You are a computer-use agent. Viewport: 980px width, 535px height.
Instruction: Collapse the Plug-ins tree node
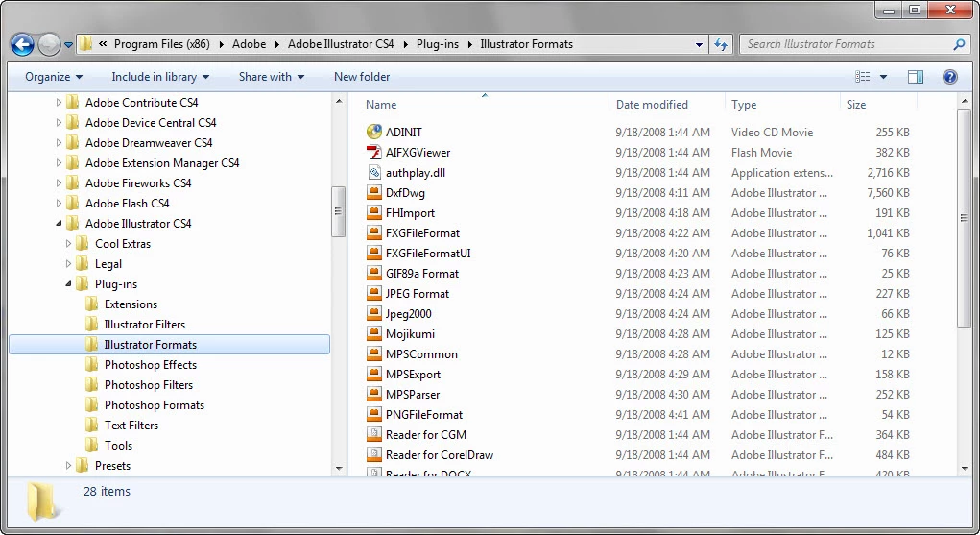(68, 284)
